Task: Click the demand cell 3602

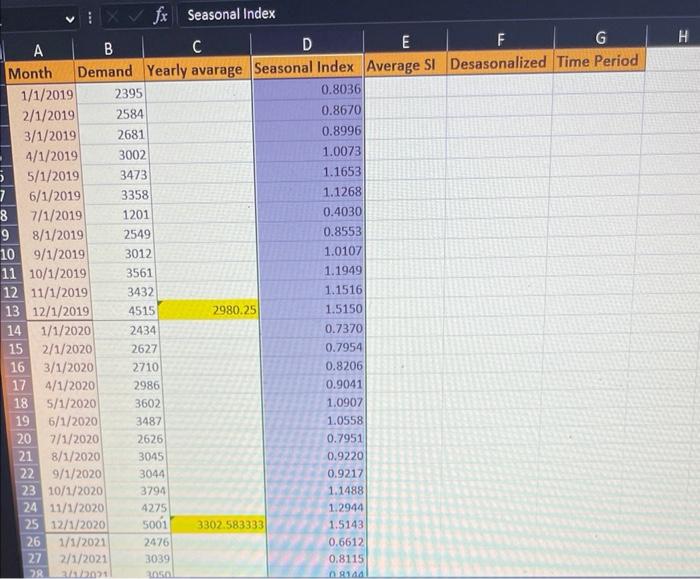Action: tap(129, 403)
